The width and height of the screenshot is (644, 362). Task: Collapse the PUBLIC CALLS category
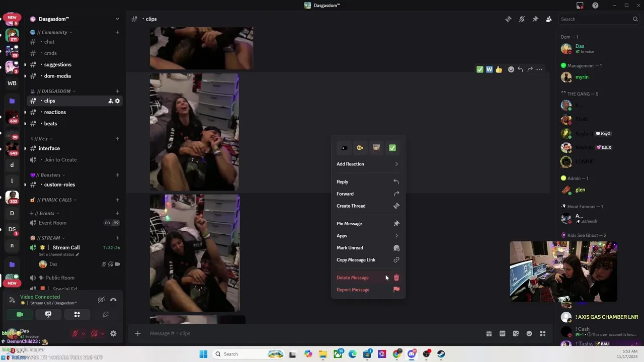(x=54, y=200)
